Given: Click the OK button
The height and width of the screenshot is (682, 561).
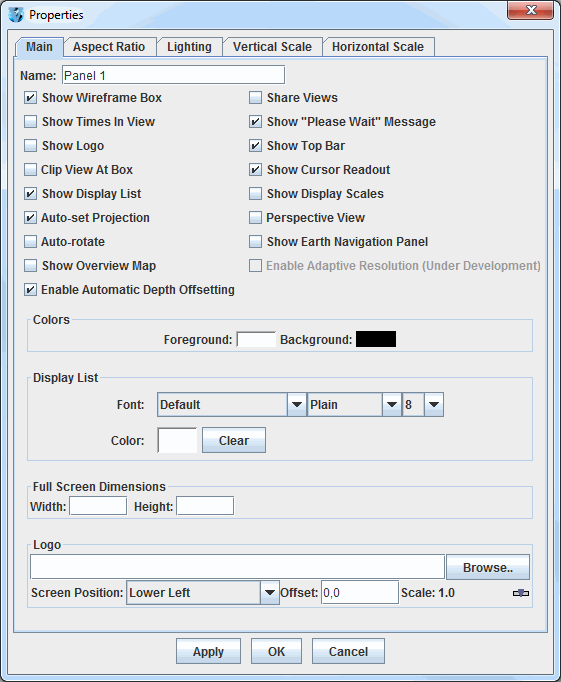Looking at the screenshot, I should pos(277,651).
